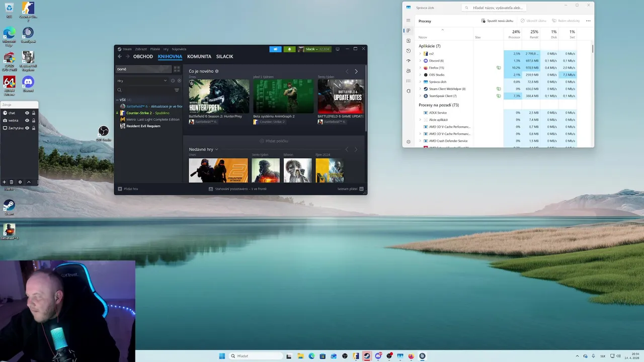Screen dimensions: 644x362
Task: Toggle visibility of chat source
Action: coord(27,113)
